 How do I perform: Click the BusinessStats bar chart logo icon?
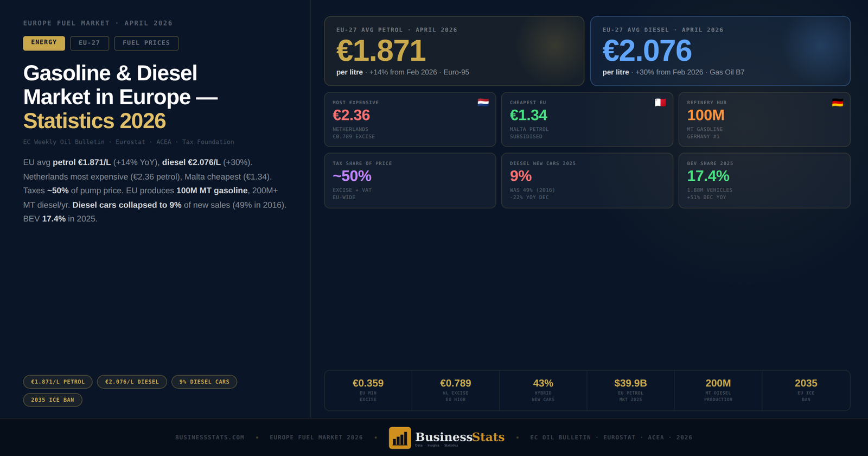click(400, 438)
